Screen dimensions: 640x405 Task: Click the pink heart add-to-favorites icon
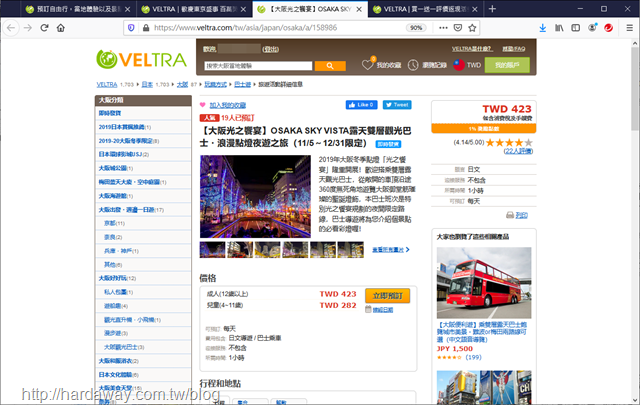point(202,105)
